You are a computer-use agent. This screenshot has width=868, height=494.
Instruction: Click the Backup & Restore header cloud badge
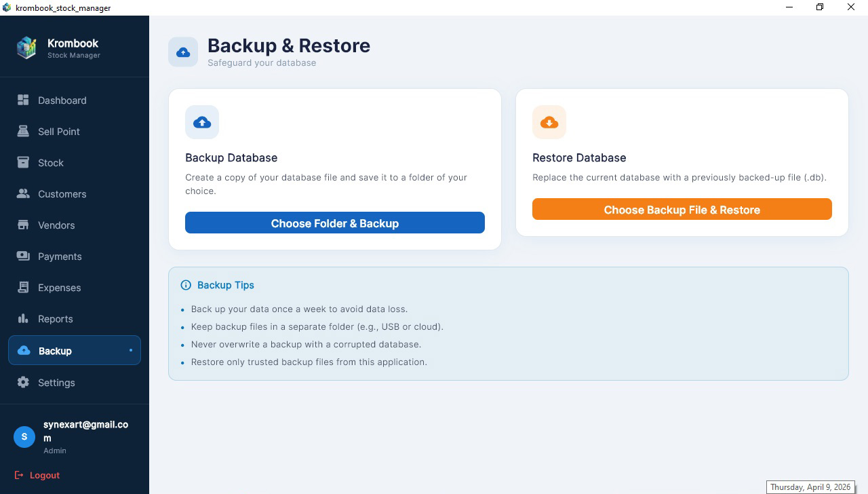click(x=183, y=52)
